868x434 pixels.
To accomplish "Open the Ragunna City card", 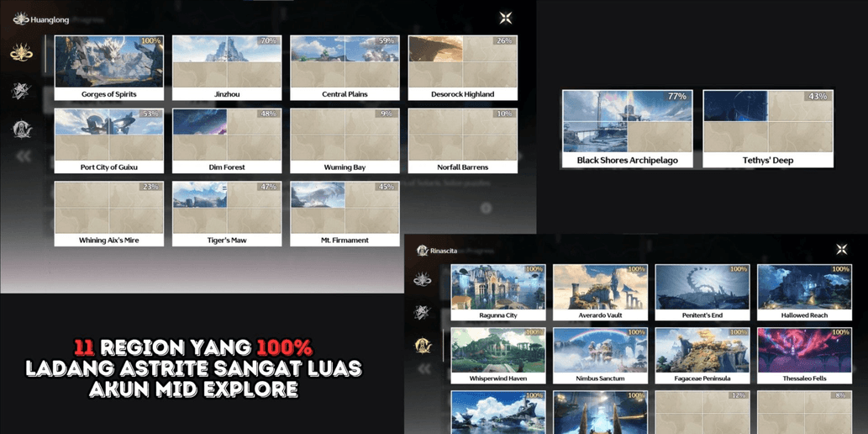I will tap(498, 292).
